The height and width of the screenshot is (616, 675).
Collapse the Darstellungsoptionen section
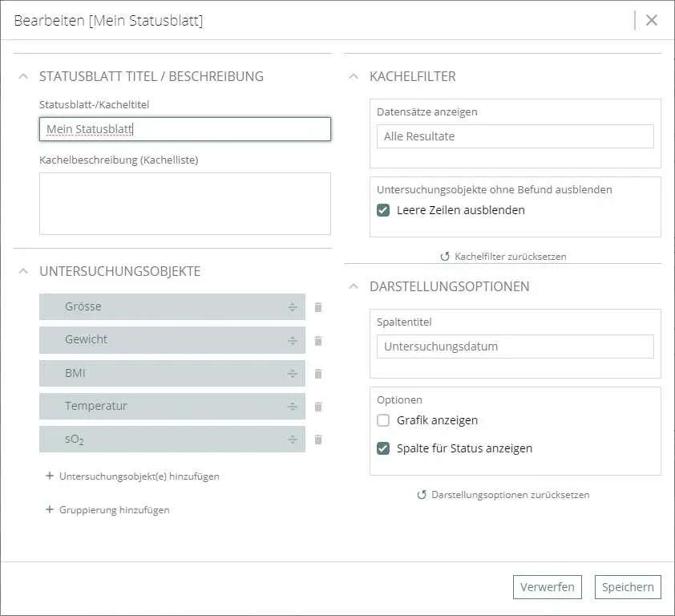pyautogui.click(x=354, y=286)
